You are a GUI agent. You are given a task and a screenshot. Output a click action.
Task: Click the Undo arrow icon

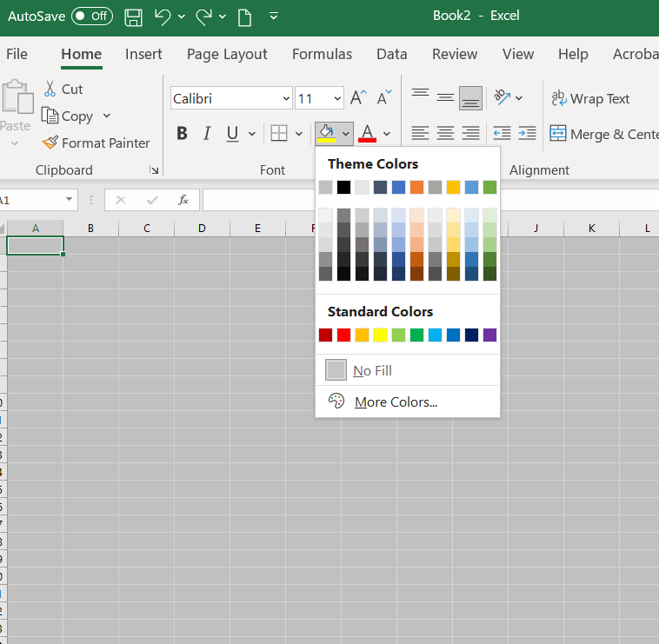coord(163,17)
